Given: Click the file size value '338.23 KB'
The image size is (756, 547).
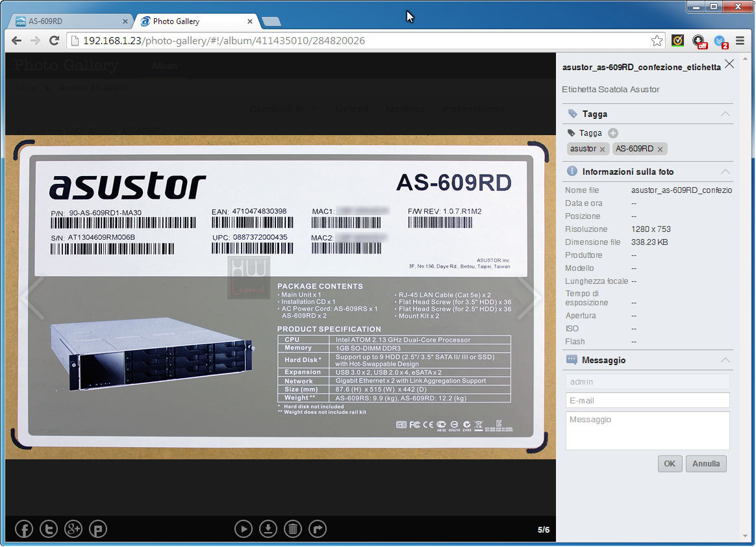Looking at the screenshot, I should click(x=649, y=242).
